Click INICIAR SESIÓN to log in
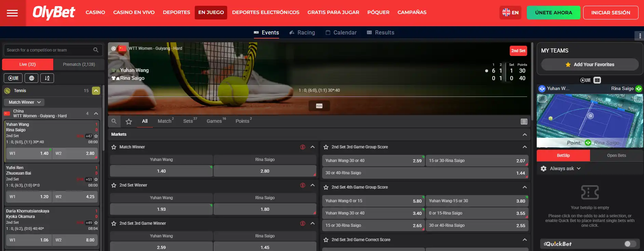644x251 pixels. pos(611,13)
